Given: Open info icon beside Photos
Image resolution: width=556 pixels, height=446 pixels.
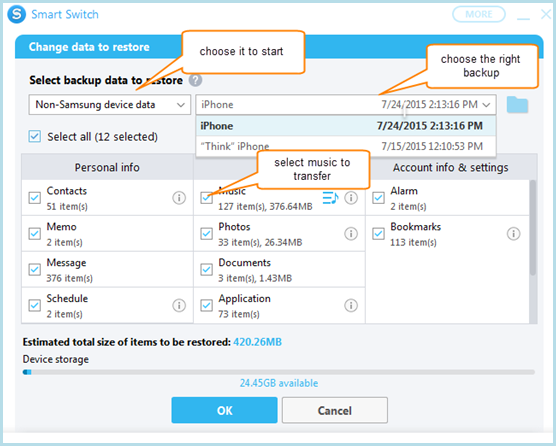Looking at the screenshot, I should (351, 234).
